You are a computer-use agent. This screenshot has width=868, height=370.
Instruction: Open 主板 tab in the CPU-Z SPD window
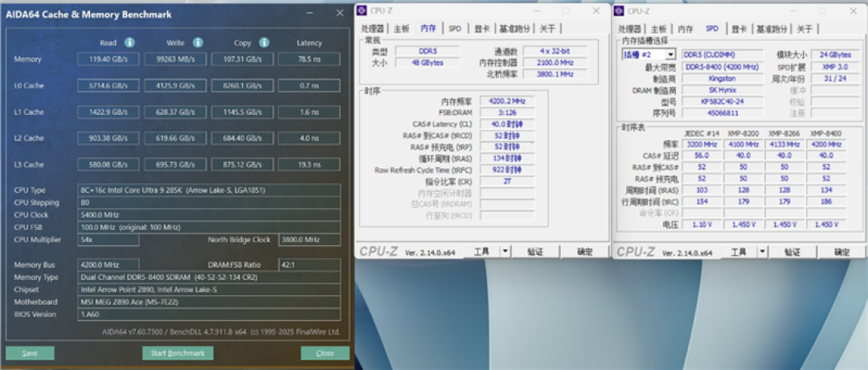659,29
